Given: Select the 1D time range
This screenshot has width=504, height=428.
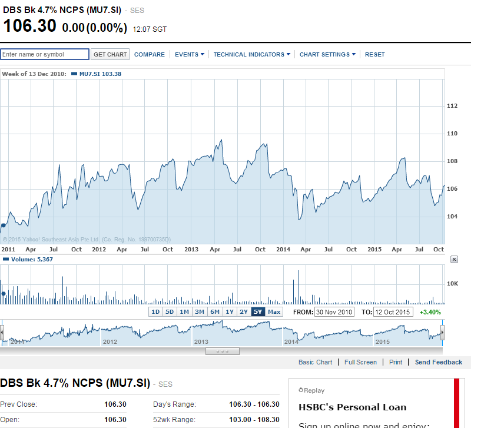Looking at the screenshot, I should pyautogui.click(x=155, y=312).
